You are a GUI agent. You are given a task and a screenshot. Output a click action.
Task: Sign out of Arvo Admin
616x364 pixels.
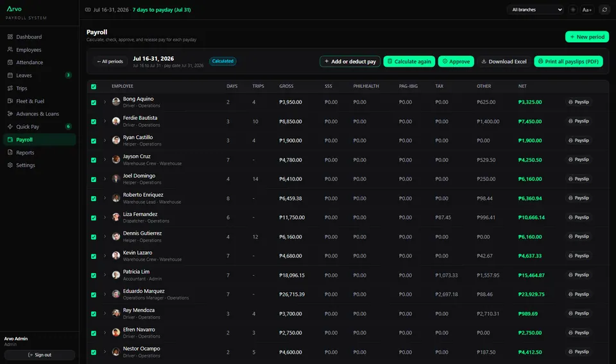coord(39,355)
